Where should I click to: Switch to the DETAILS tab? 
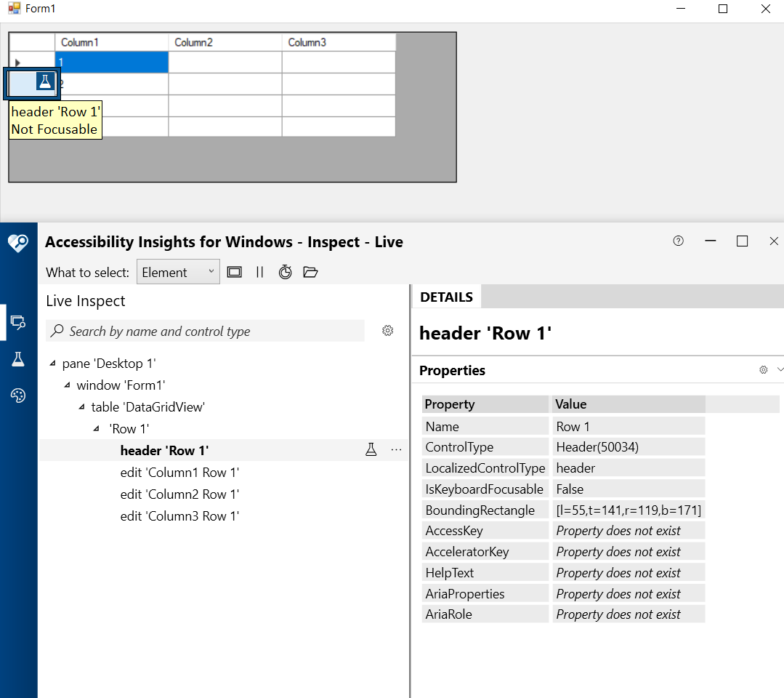[447, 297]
